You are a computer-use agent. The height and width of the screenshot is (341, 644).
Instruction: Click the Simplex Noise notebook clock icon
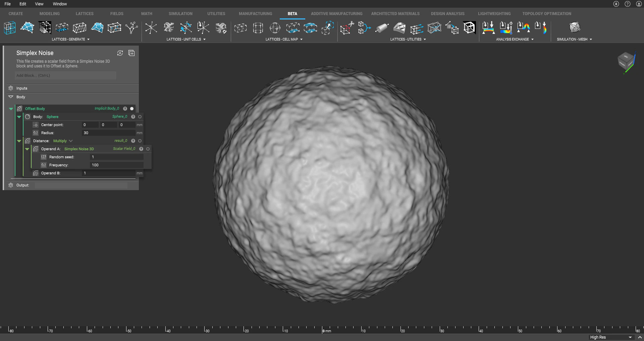click(x=120, y=53)
